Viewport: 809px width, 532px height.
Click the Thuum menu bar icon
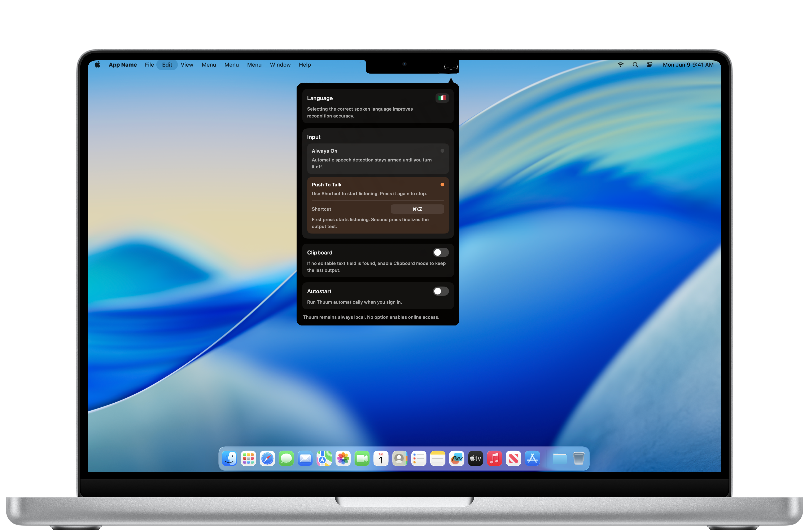(x=451, y=67)
